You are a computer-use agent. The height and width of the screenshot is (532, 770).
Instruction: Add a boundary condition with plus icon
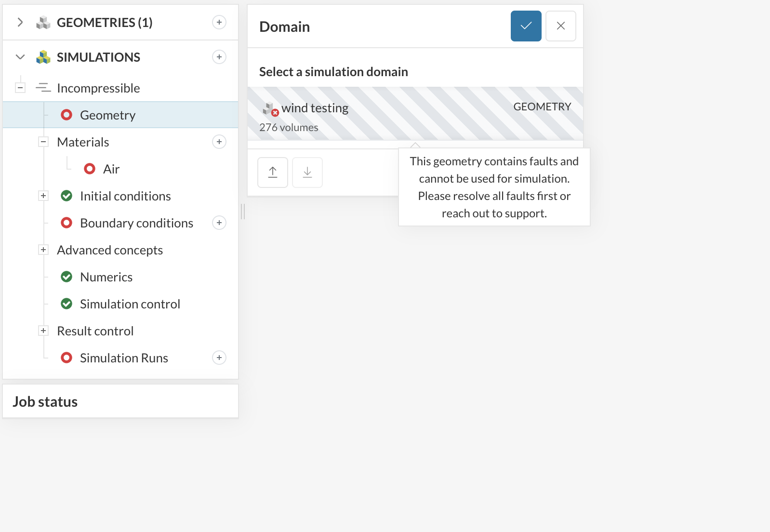click(219, 223)
